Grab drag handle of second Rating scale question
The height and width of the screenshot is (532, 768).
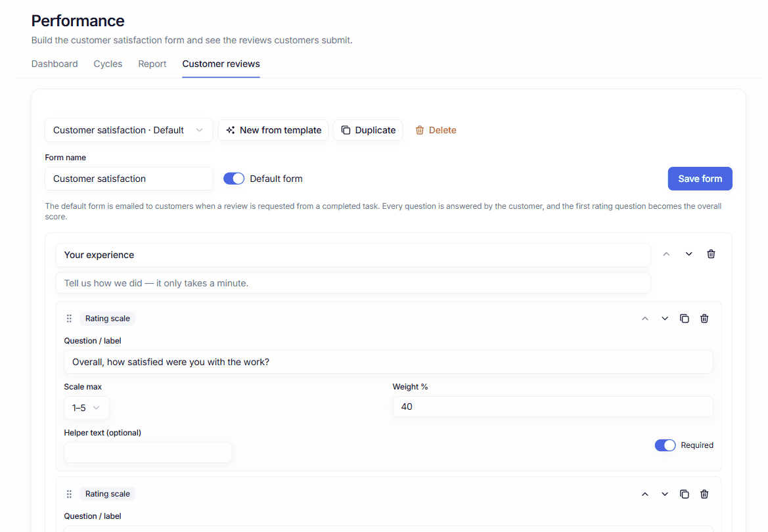click(69, 494)
